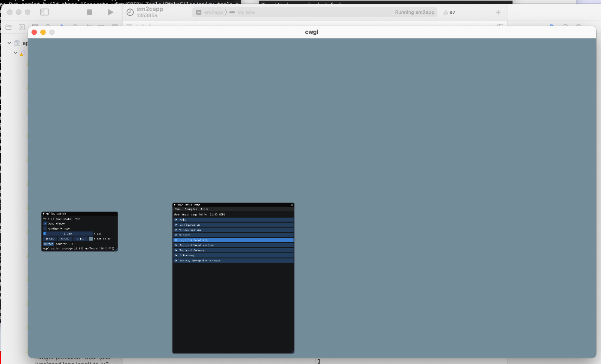Collapse the top project chevron in Xcode navigator
Image resolution: width=601 pixels, height=364 pixels.
(9, 43)
